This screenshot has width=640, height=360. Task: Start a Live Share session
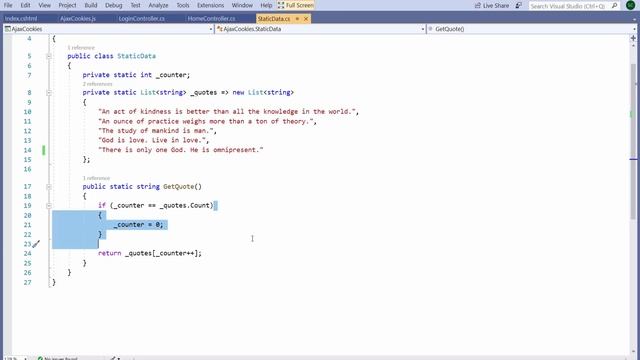pyautogui.click(x=492, y=6)
